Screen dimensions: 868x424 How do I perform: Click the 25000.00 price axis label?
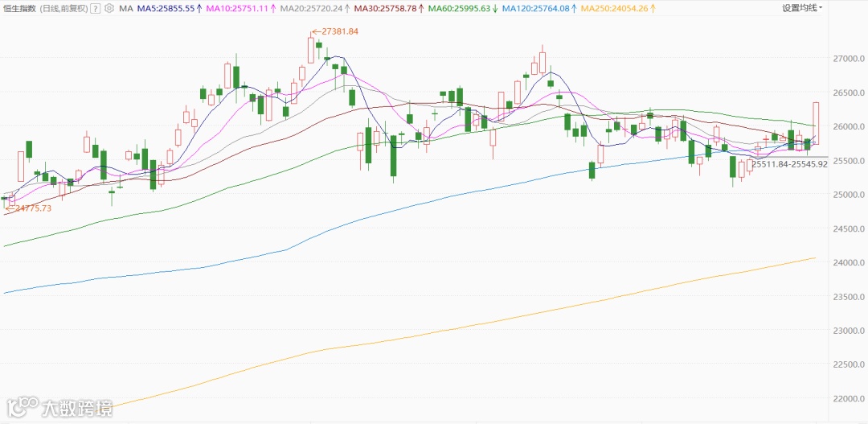[848, 195]
